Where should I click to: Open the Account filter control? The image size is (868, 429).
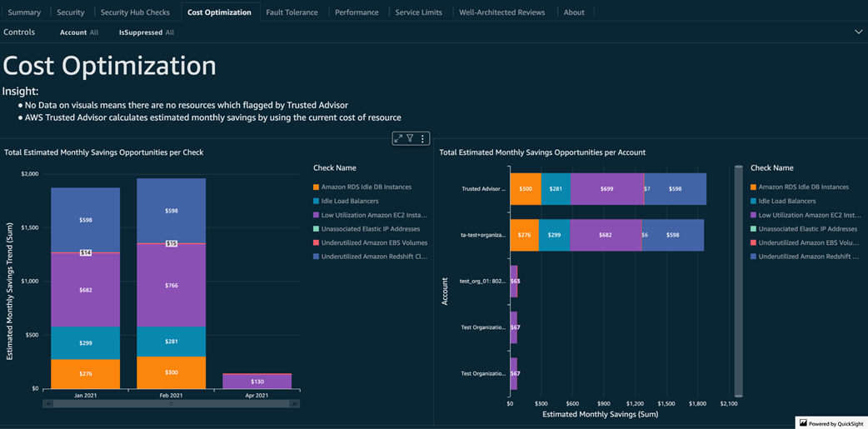click(x=79, y=32)
